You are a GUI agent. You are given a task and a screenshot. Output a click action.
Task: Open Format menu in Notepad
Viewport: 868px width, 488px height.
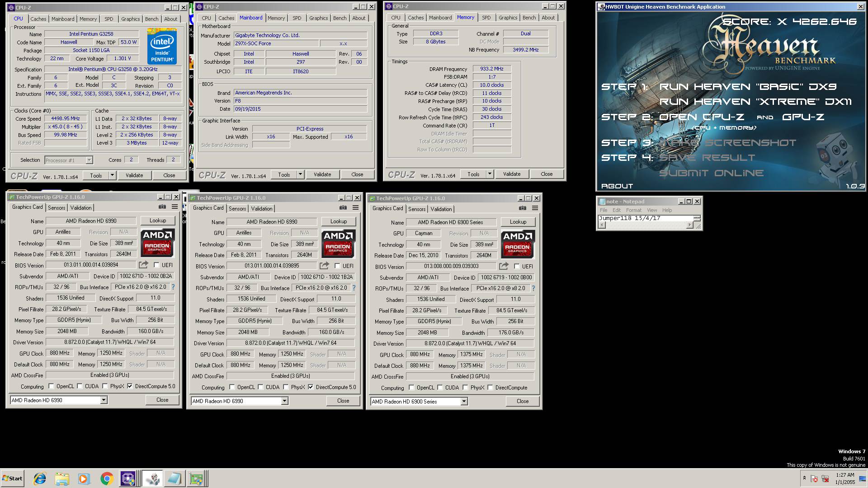(633, 210)
